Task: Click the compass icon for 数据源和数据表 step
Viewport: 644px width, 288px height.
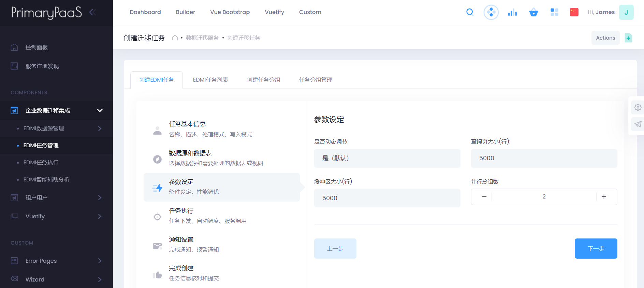Action: (x=157, y=159)
